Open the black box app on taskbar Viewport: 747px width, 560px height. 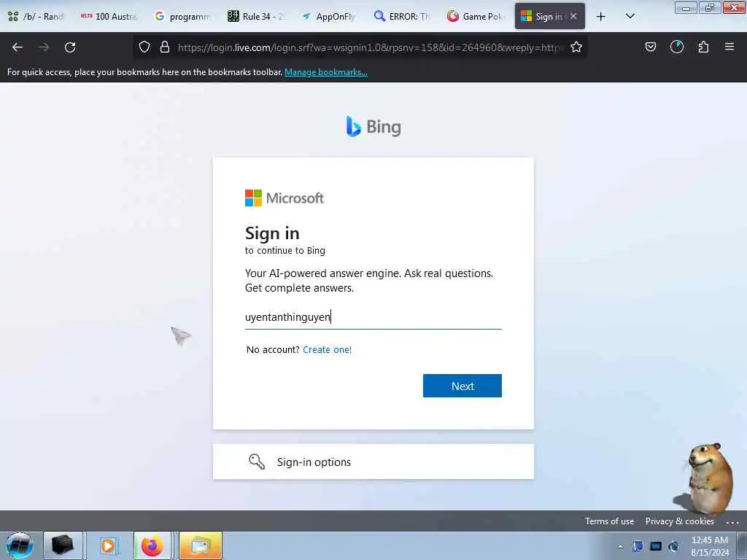click(x=63, y=545)
